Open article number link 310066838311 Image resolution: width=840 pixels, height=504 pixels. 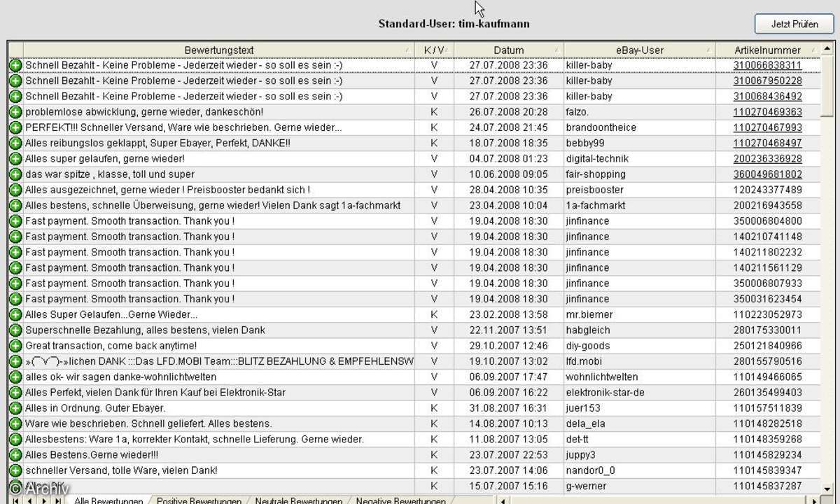click(768, 65)
